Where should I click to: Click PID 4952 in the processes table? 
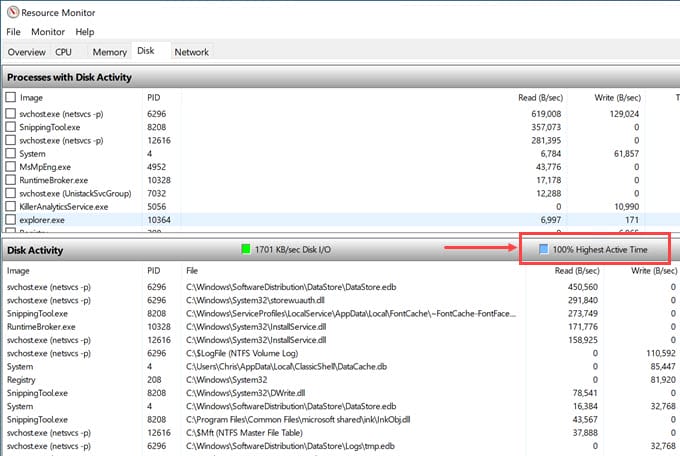pyautogui.click(x=157, y=167)
